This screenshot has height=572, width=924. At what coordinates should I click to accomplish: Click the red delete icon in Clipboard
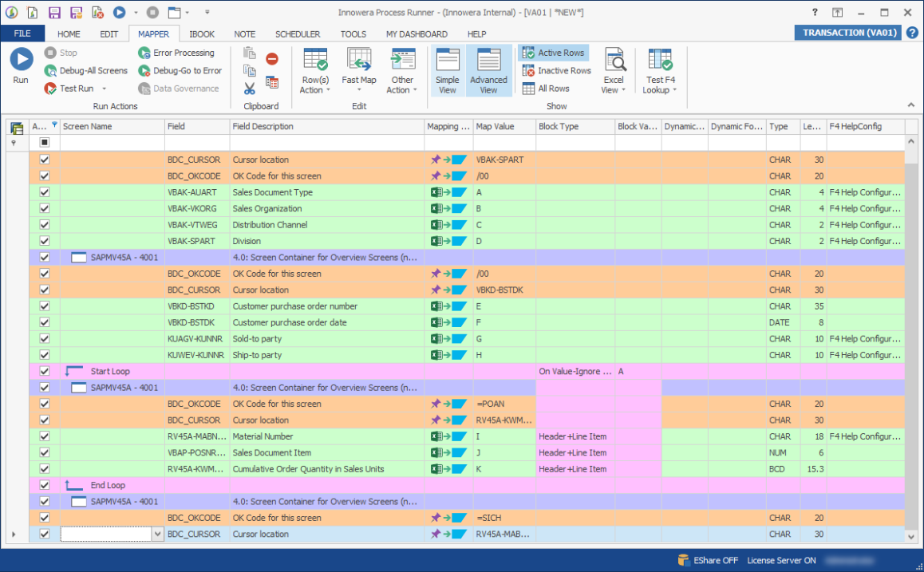coord(272,59)
